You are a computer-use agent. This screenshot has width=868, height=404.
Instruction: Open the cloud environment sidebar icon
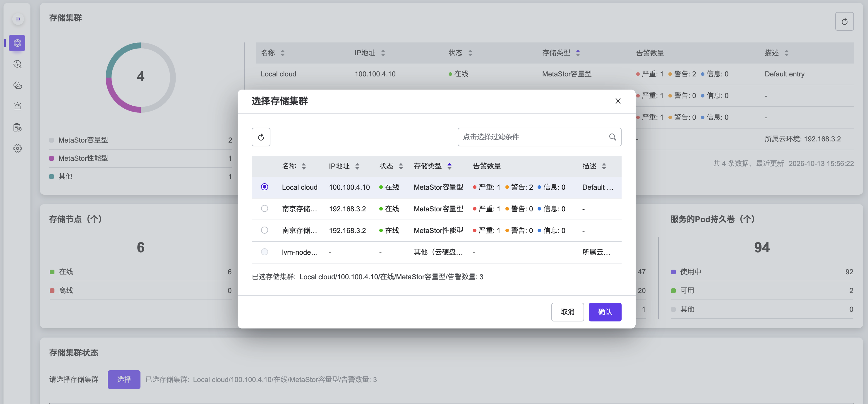pos(18,85)
